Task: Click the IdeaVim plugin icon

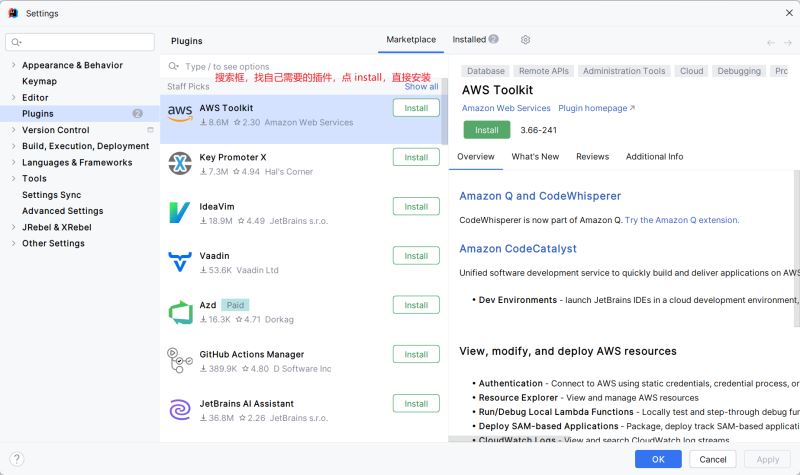Action: click(x=180, y=212)
